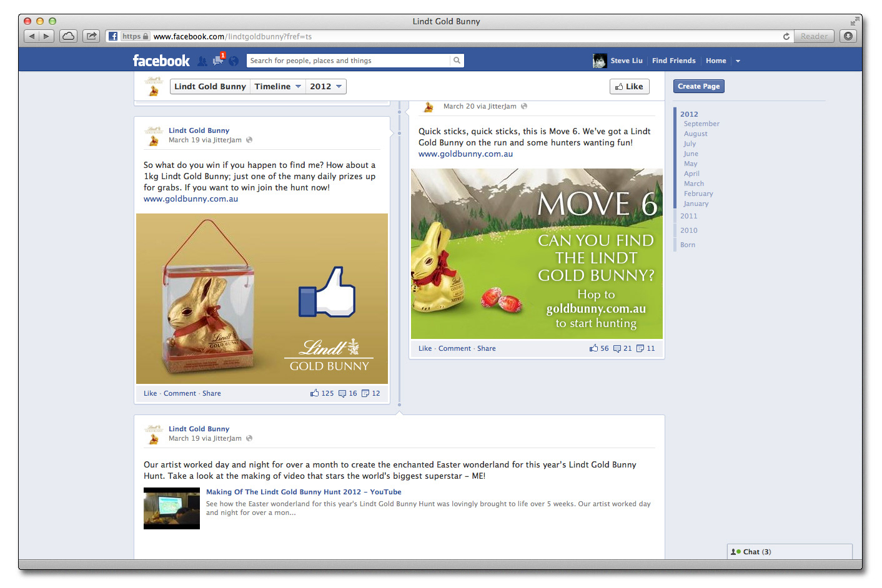Click the Safari share icon

pos(91,36)
